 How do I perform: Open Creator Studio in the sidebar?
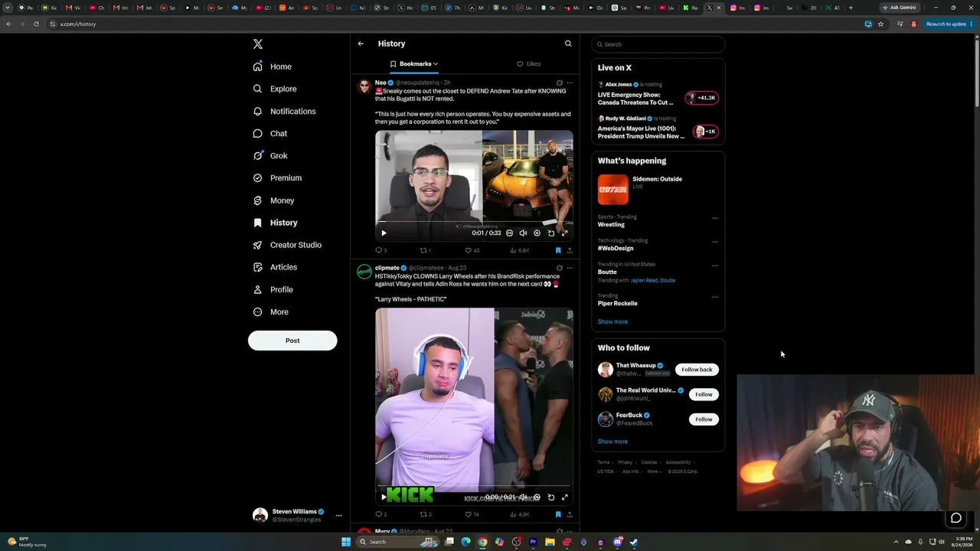pos(287,245)
